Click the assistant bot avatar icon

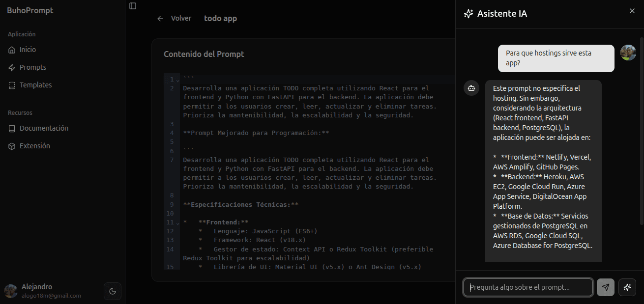471,88
